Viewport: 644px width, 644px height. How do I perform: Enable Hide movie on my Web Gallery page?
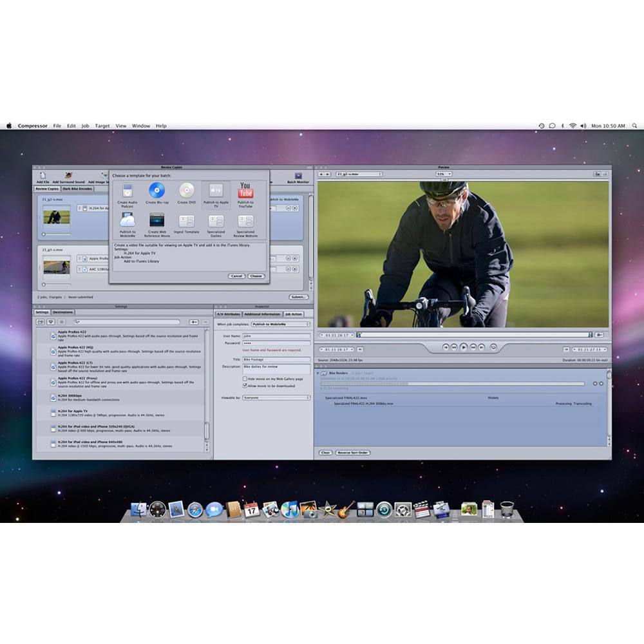coord(245,379)
